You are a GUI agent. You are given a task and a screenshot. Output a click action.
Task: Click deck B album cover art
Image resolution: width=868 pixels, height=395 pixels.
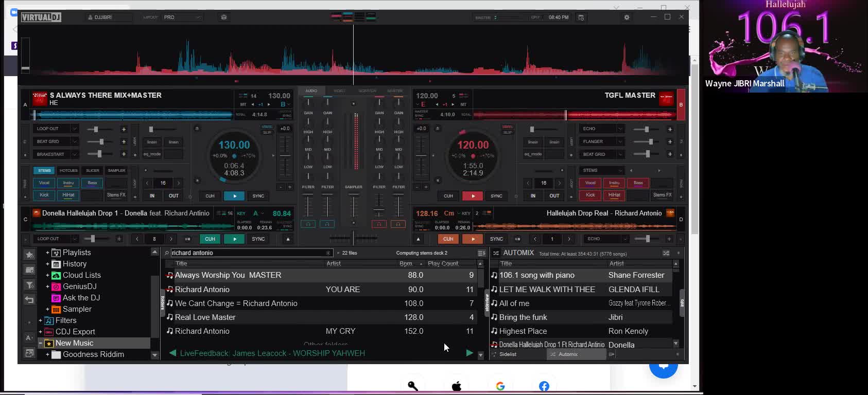click(666, 98)
